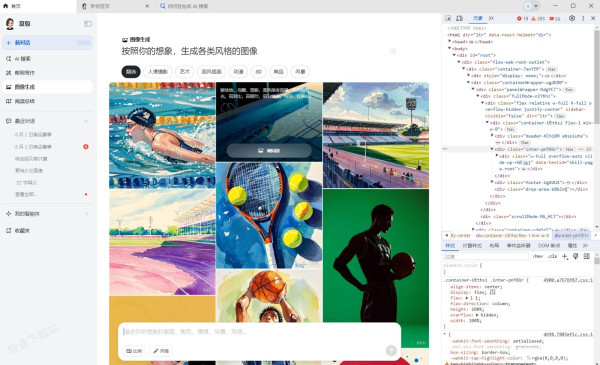The image size is (600, 365).
Task: Click the send arrow button in the prompt box
Action: [x=391, y=350]
